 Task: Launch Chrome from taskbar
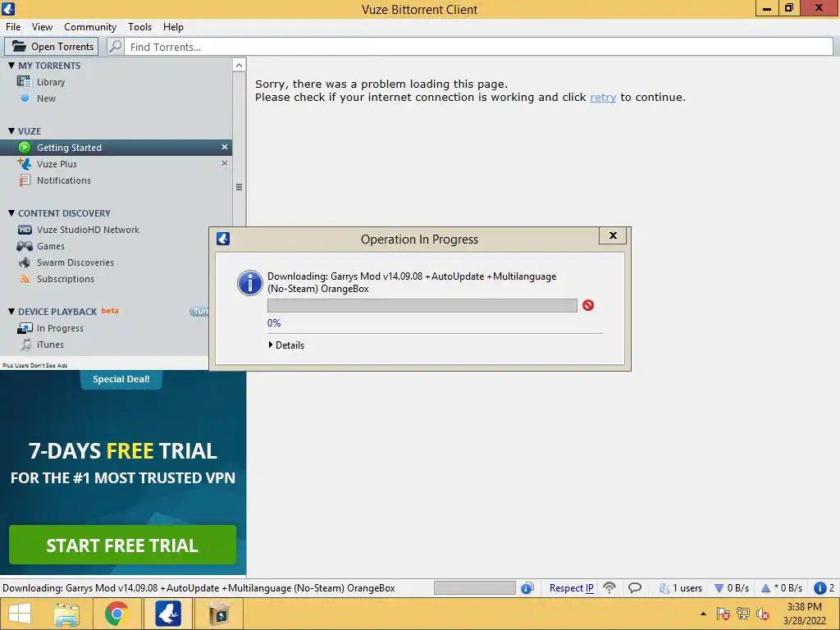116,614
